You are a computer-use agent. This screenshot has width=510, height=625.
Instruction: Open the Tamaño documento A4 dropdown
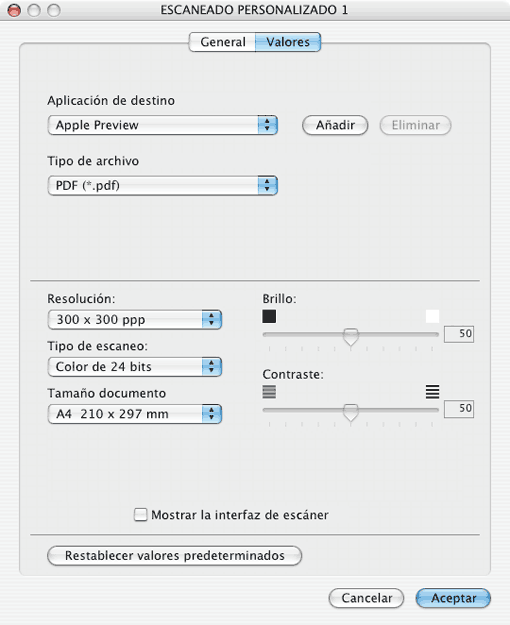click(134, 414)
